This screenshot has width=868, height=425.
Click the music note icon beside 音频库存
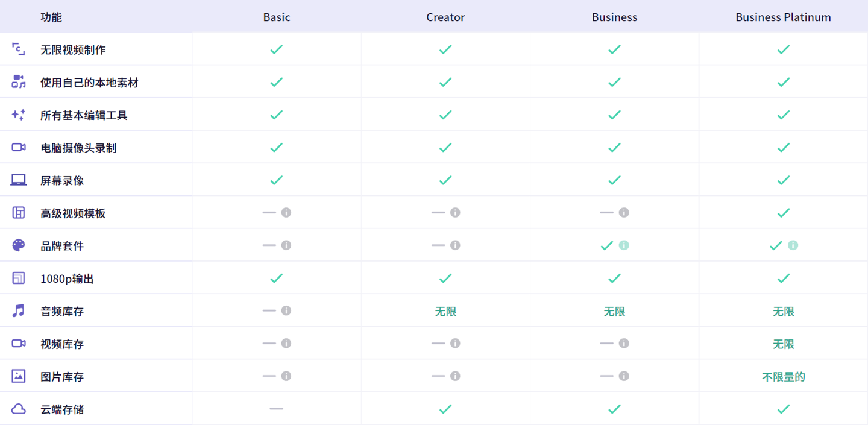pyautogui.click(x=19, y=310)
